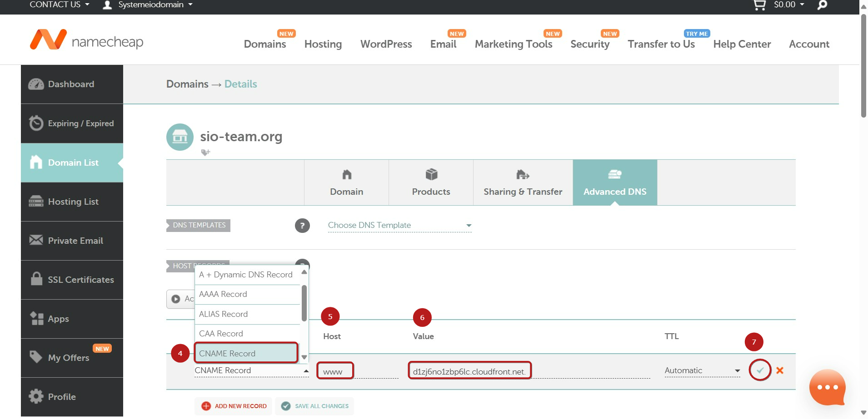Image resolution: width=868 pixels, height=419 pixels.
Task: Confirm the record with the green checkmark
Action: (x=760, y=370)
